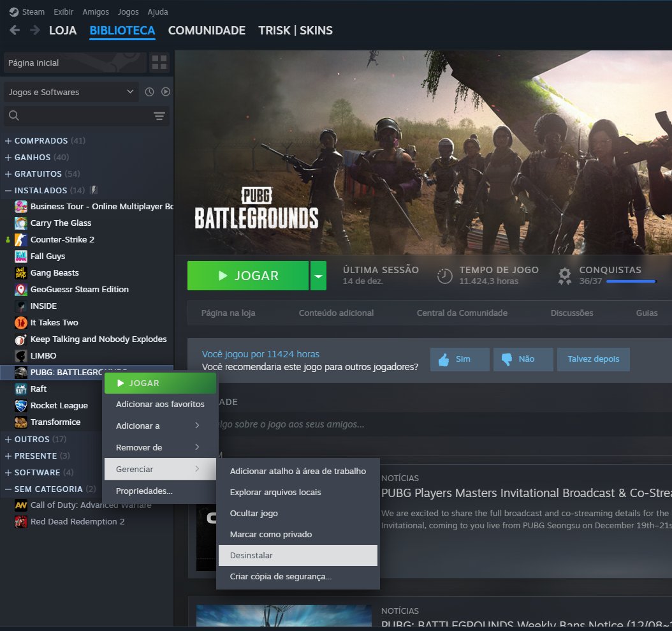Screen dimensions: 672x631
Task: Choose Criar cópia de segurança...
Action: click(x=298, y=577)
